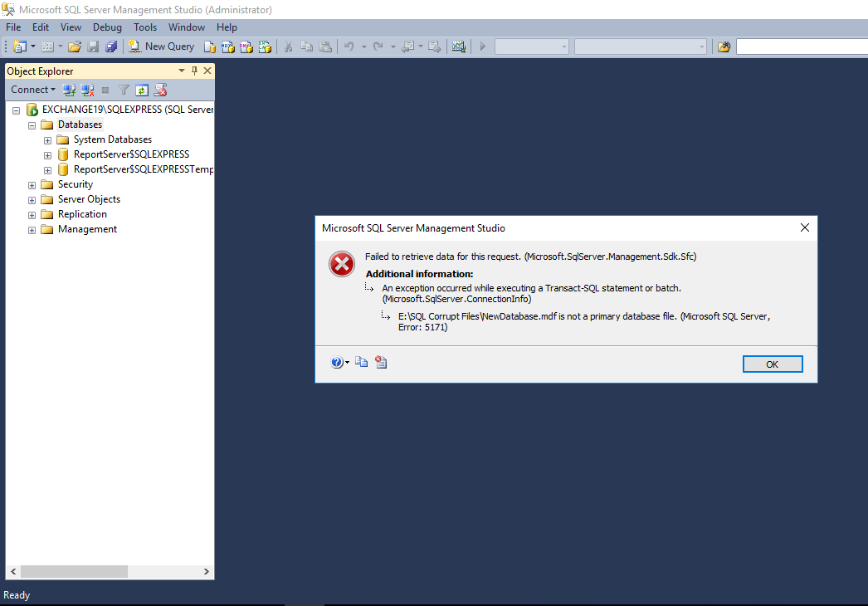Open the Tools menu

[145, 27]
